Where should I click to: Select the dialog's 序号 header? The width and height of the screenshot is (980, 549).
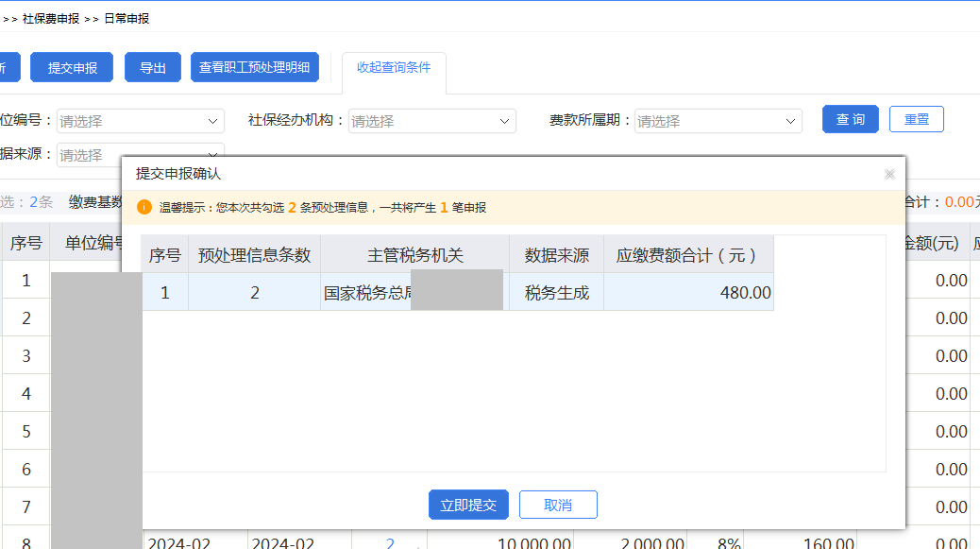point(165,255)
